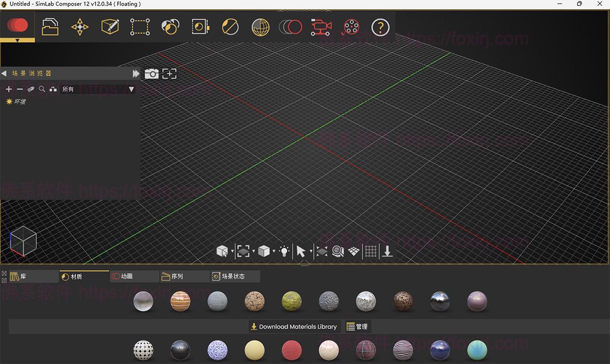
Task: Open the Help question mark icon
Action: [x=380, y=27]
